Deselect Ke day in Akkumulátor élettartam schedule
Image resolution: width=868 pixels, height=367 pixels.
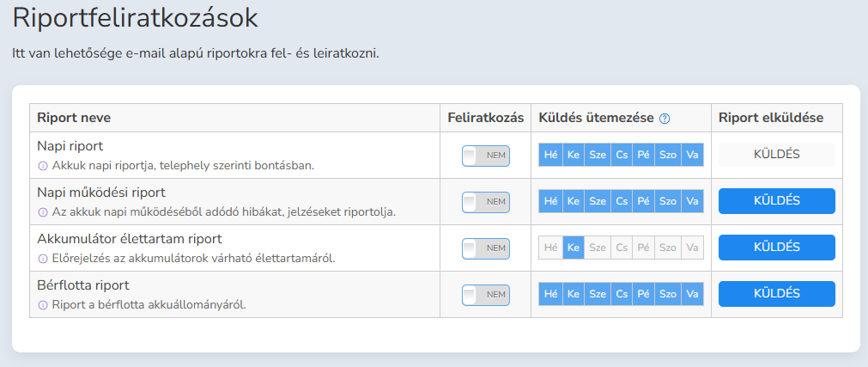(x=574, y=248)
